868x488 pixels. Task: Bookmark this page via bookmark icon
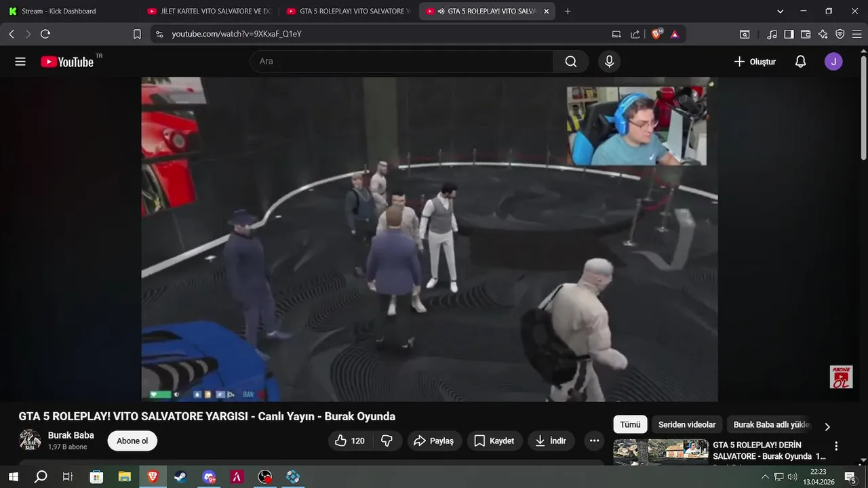click(137, 34)
